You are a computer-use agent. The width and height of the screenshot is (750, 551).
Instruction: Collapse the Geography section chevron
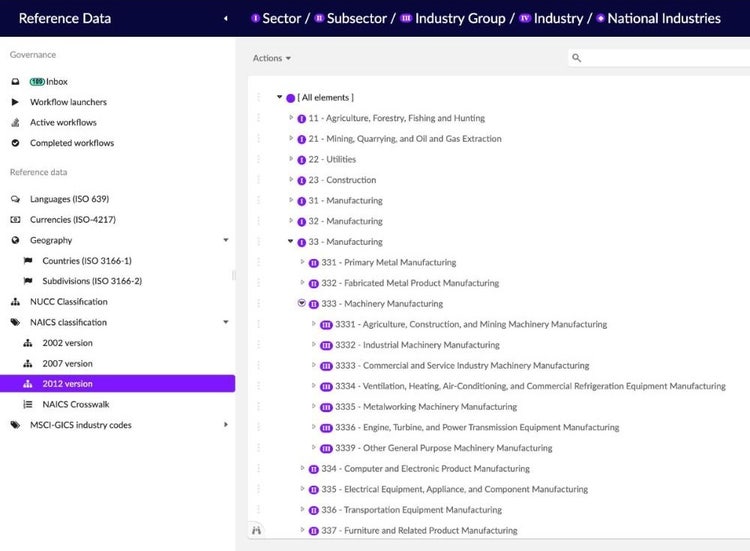coord(226,240)
